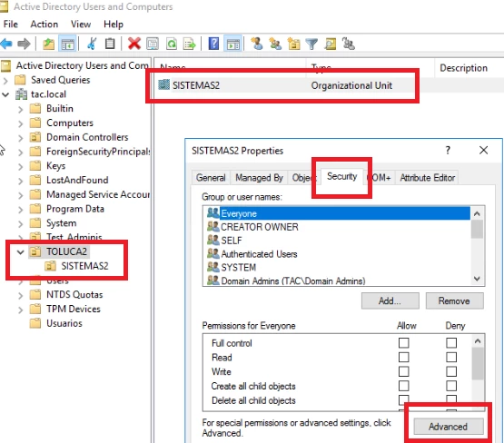
Task: Select the Usuarios folder in tree
Action: pos(64,323)
